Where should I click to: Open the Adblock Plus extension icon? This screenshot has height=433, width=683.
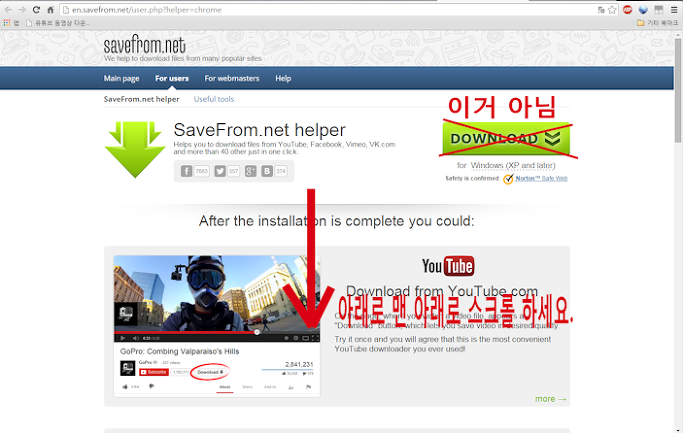[627, 10]
